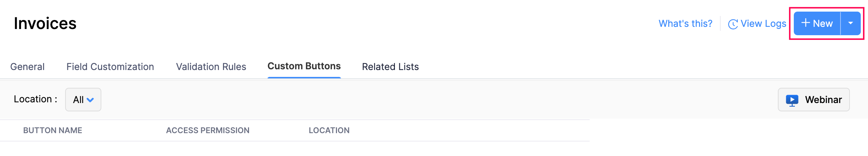Switch to the General tab
The height and width of the screenshot is (156, 868).
point(28,67)
